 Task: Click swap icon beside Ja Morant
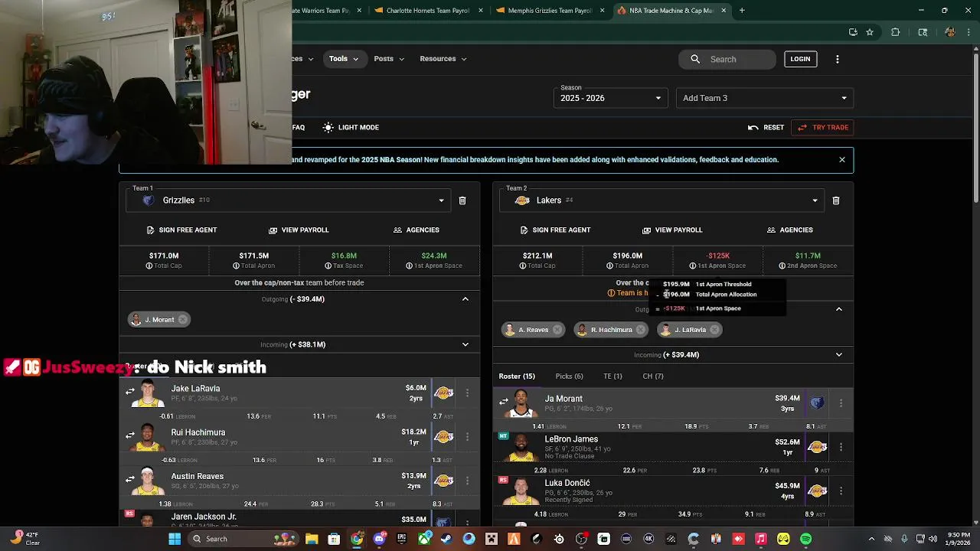point(504,401)
